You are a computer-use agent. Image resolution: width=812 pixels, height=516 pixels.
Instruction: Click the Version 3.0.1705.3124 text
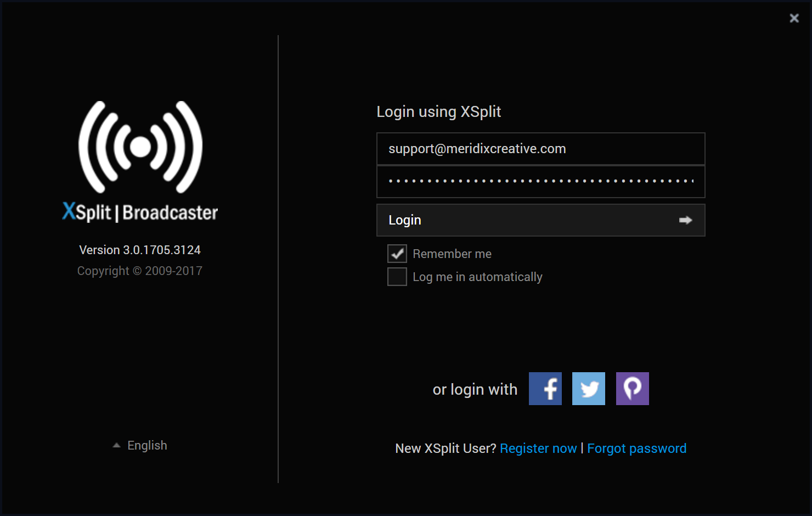140,250
